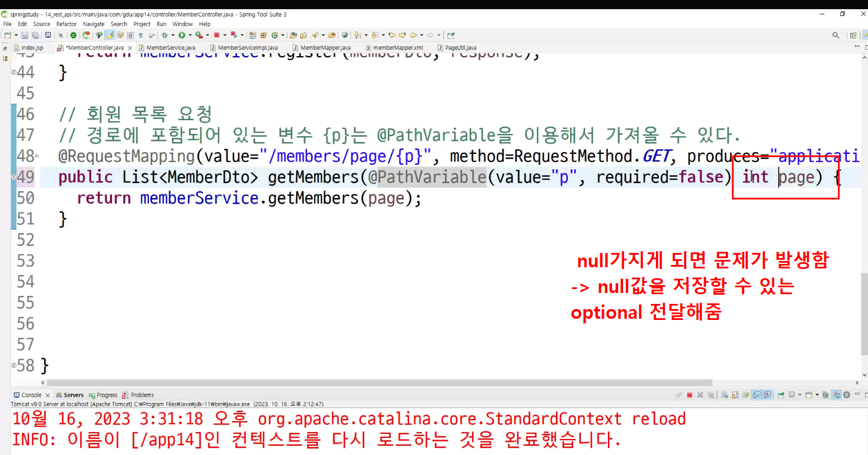Open the Navigate menu
The height and width of the screenshot is (455, 868).
[x=93, y=24]
